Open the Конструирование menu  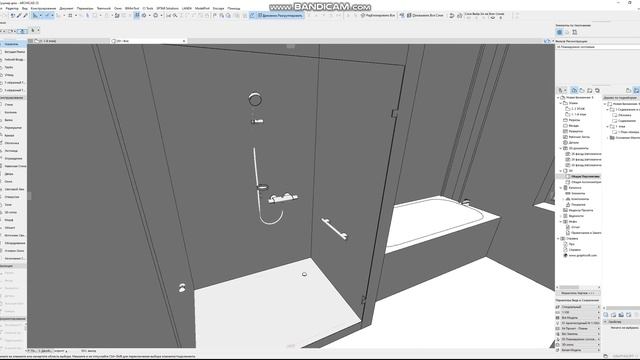pos(43,8)
